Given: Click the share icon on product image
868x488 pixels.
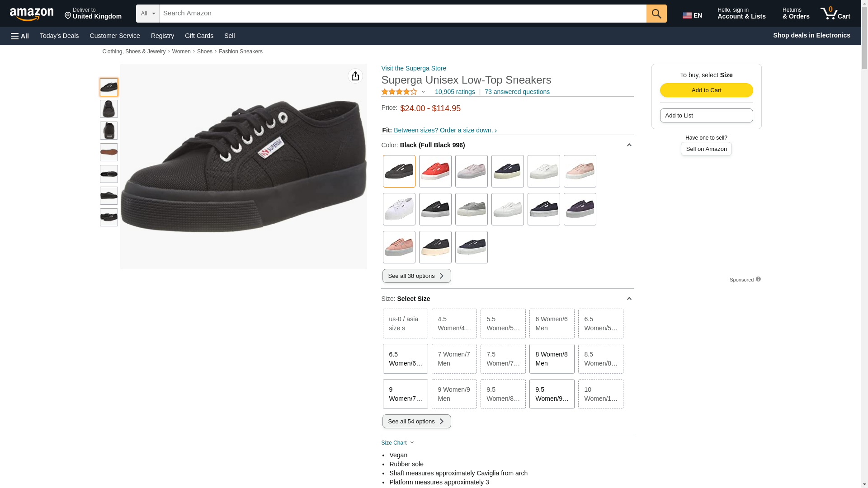Looking at the screenshot, I should click(355, 76).
